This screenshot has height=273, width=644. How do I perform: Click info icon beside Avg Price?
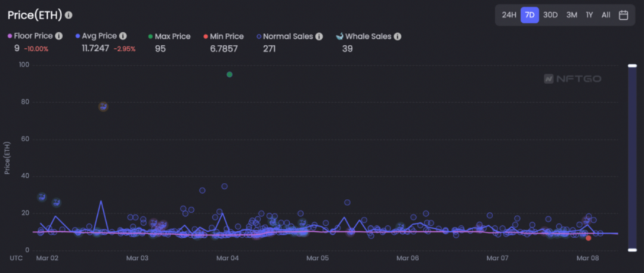click(123, 36)
